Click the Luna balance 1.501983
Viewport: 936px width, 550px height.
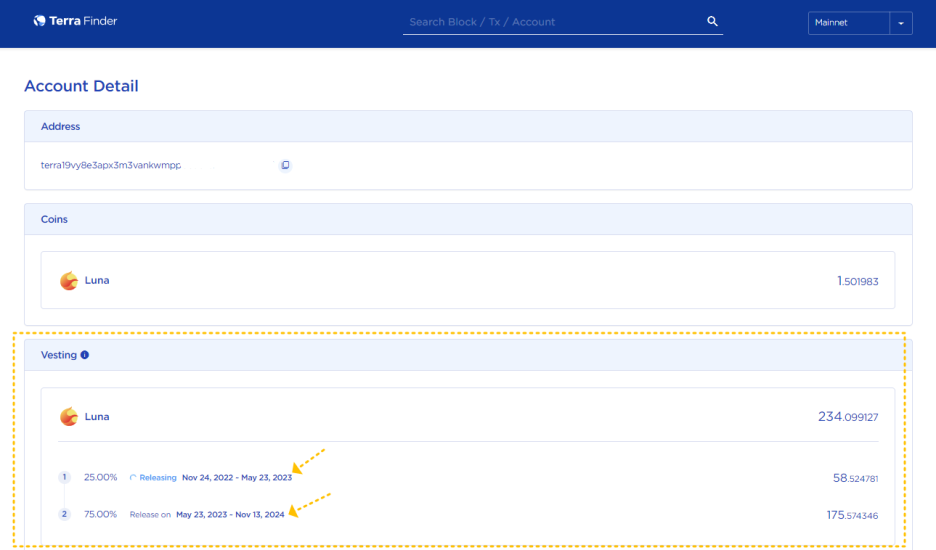point(857,281)
